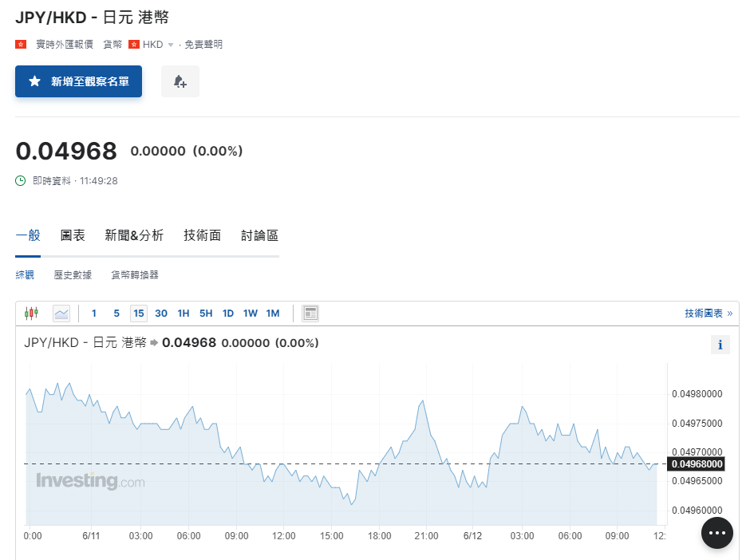750x560 pixels.
Task: Click the 0.04968000 price marker on chart axis
Action: point(697,464)
